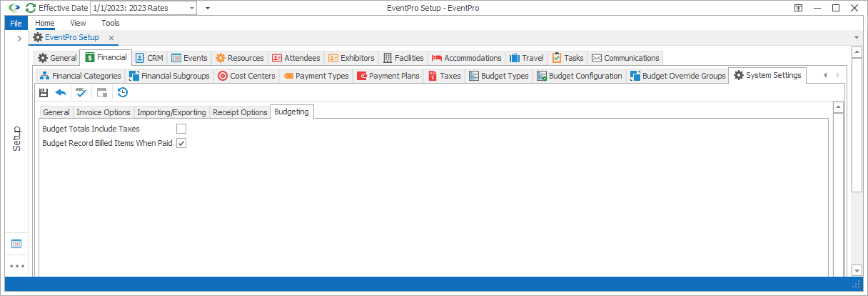Switch to the Communications tab
Viewport: 868px width, 296px height.
[x=625, y=58]
